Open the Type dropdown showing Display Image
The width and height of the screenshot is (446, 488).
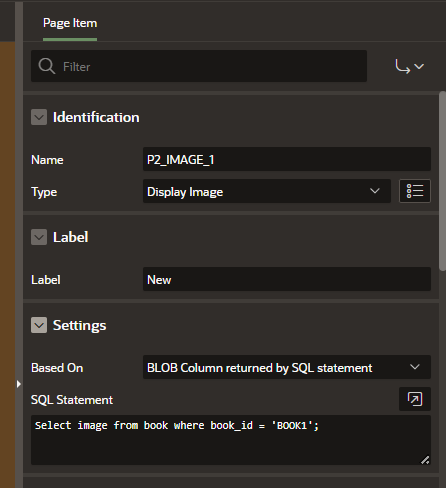tap(267, 191)
